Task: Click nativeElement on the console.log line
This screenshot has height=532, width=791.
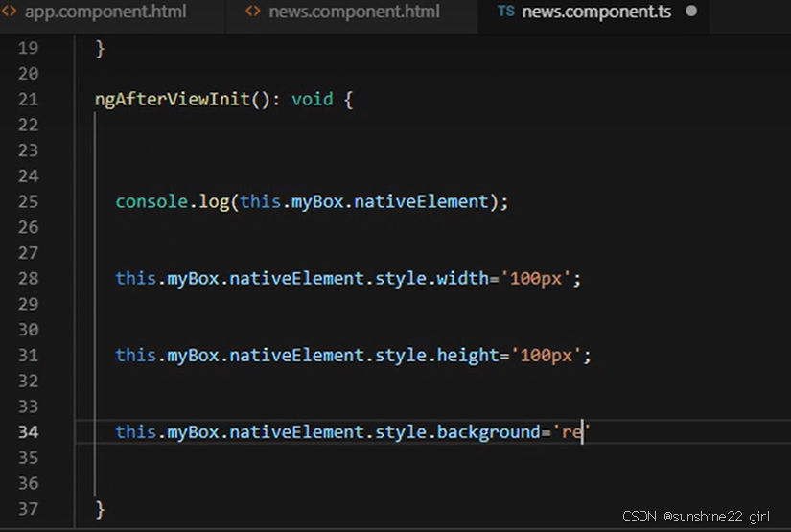Action: pyautogui.click(x=421, y=201)
